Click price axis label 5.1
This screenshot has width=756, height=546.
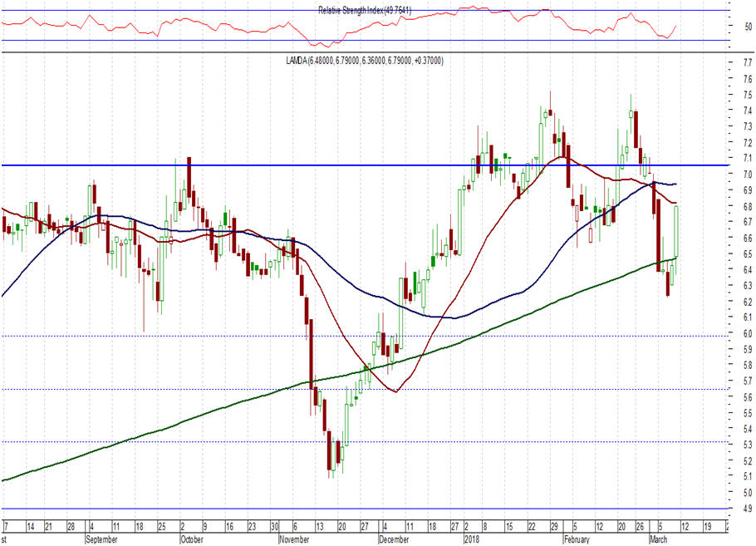coord(748,476)
